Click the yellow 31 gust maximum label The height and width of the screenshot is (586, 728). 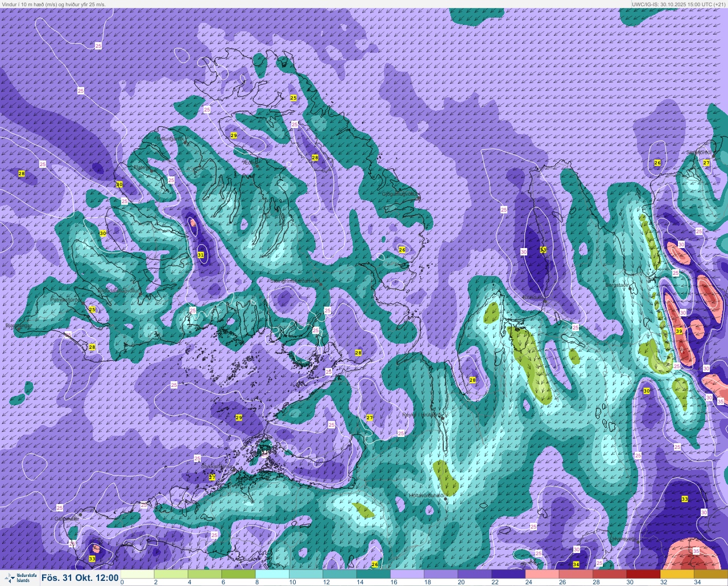click(201, 254)
